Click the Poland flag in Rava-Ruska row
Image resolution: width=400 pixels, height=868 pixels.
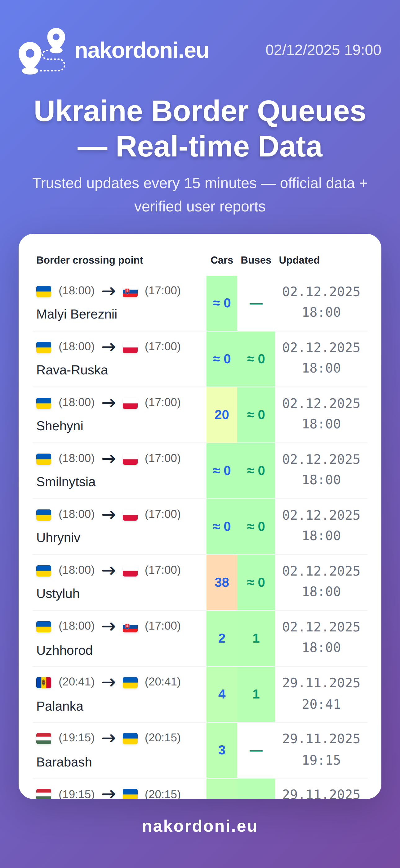point(130,347)
